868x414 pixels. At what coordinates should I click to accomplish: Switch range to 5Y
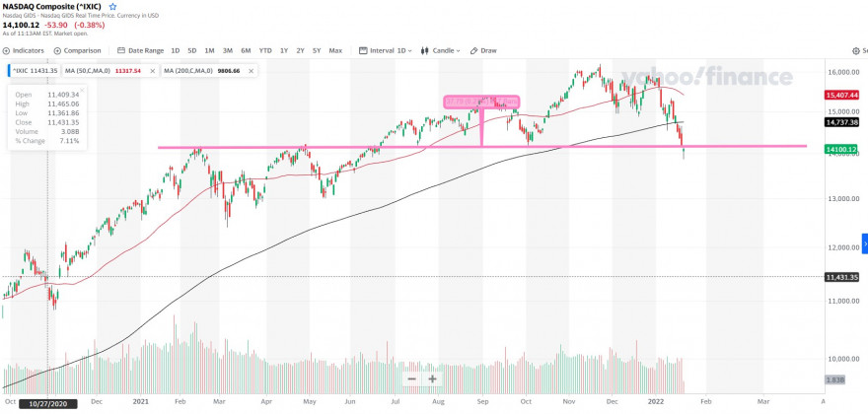(317, 50)
